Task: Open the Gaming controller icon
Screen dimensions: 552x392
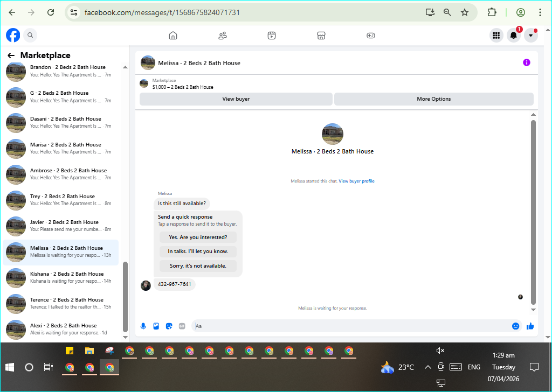Action: pos(371,36)
